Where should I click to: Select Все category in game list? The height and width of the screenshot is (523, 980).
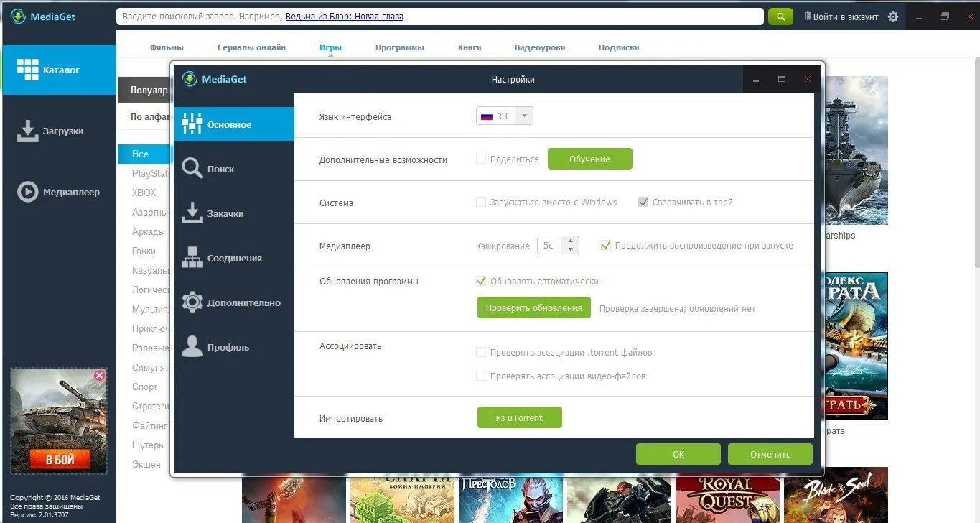[144, 154]
